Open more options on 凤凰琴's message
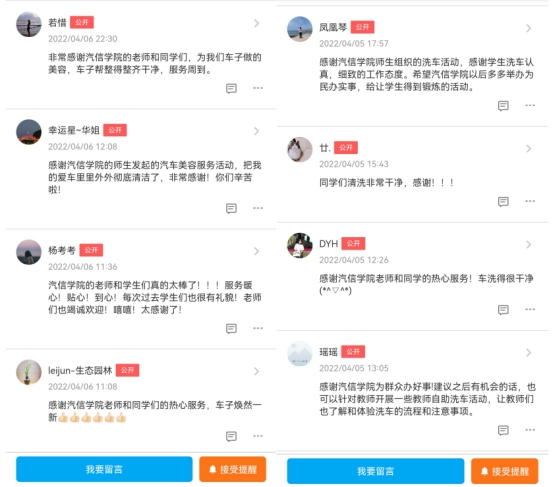Screen dimensions: 553x487 [530, 105]
